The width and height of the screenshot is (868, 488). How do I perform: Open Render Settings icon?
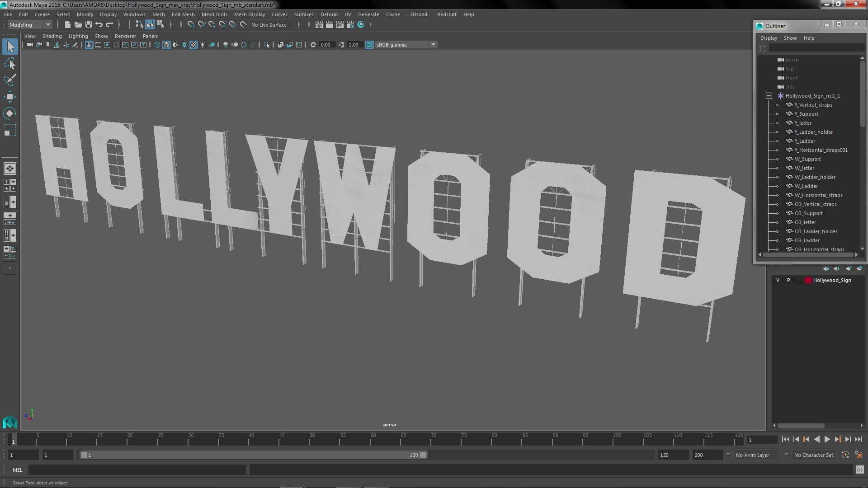coord(350,25)
